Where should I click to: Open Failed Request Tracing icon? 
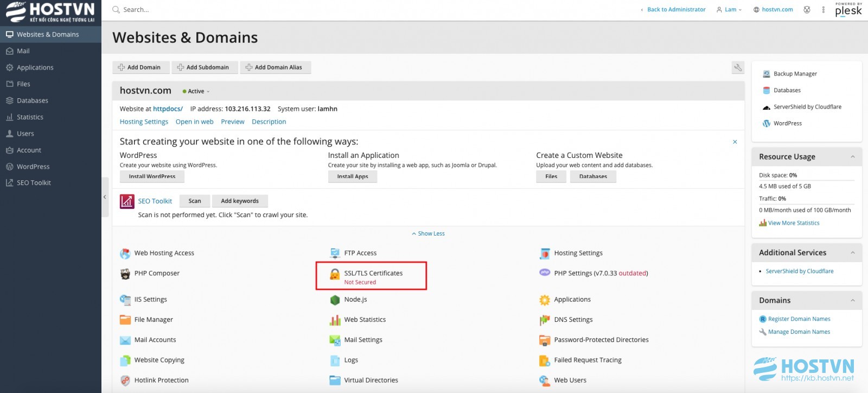click(545, 360)
